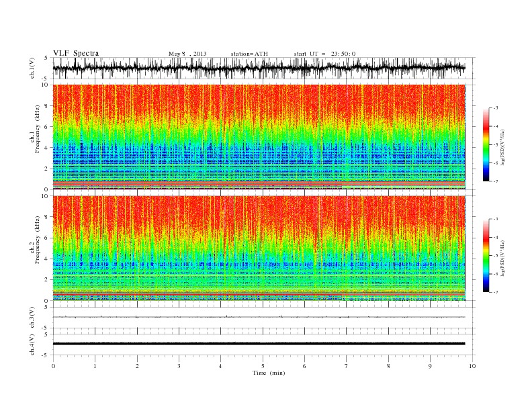Click the "Time (min)" axis title
The width and height of the screenshot is (532, 411).
click(x=269, y=373)
